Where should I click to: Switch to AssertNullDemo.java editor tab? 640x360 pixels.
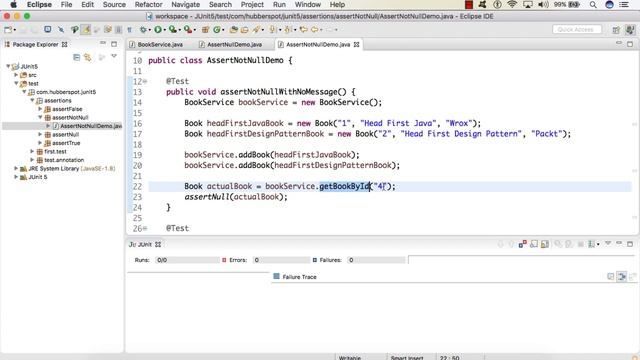234,44
